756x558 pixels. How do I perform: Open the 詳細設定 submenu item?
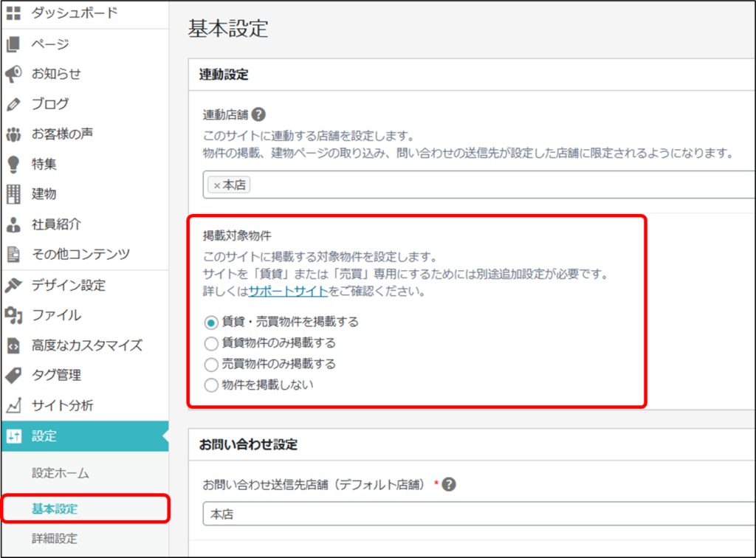pos(55,538)
